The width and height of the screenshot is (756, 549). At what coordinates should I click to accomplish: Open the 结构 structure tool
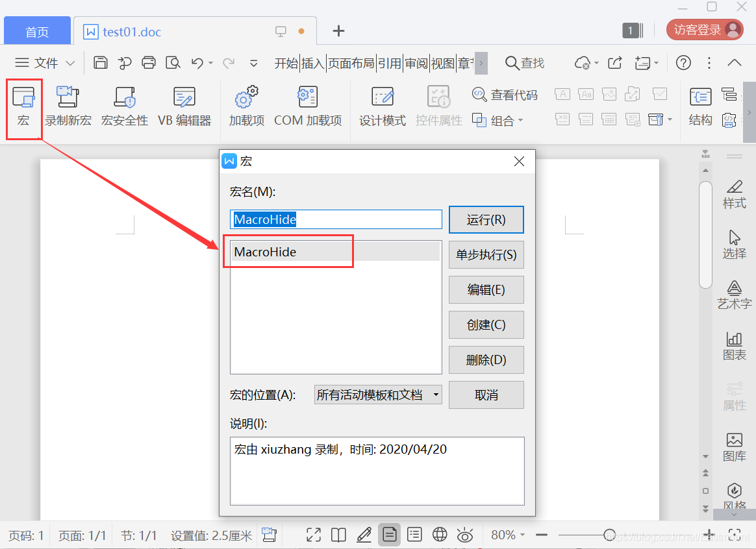click(700, 107)
